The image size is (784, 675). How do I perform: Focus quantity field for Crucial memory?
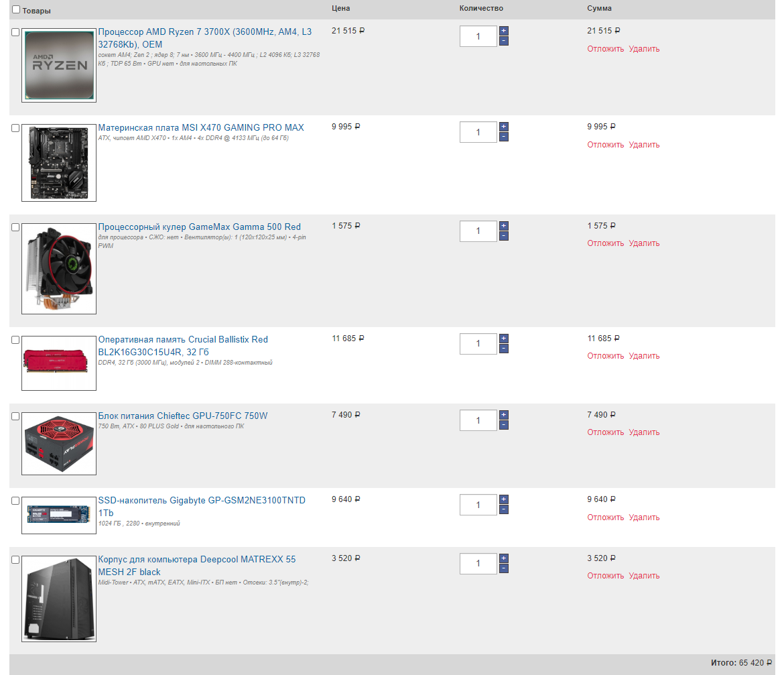pos(478,343)
